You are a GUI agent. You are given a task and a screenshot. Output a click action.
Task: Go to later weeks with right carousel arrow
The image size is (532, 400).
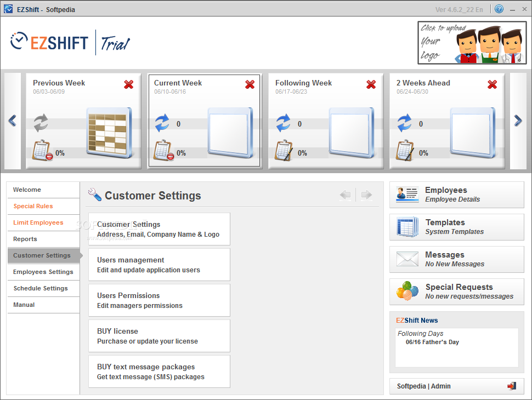click(518, 121)
